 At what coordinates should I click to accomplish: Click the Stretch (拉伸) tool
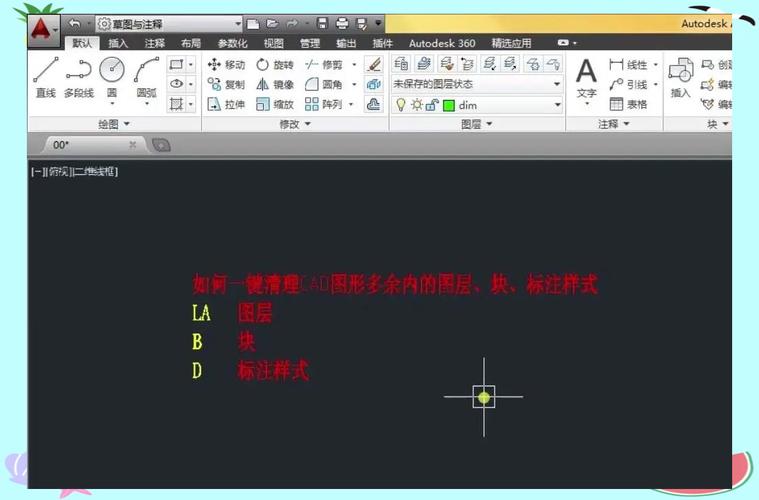click(x=226, y=104)
